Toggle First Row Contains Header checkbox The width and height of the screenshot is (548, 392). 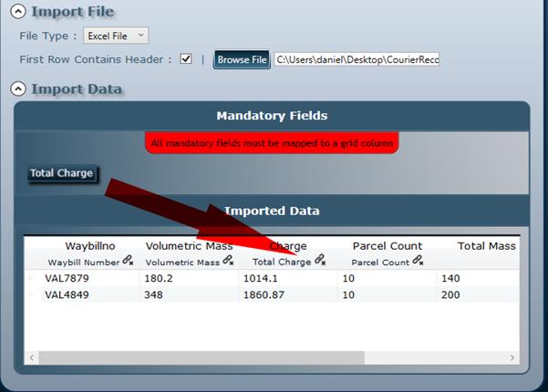tap(186, 59)
